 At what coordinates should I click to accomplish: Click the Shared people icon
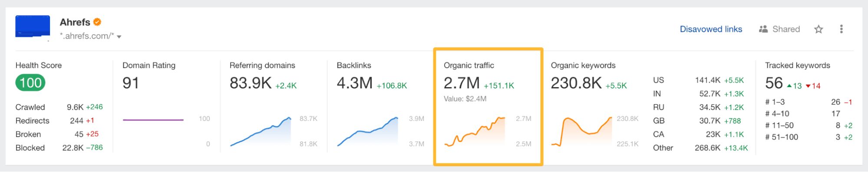tap(763, 29)
